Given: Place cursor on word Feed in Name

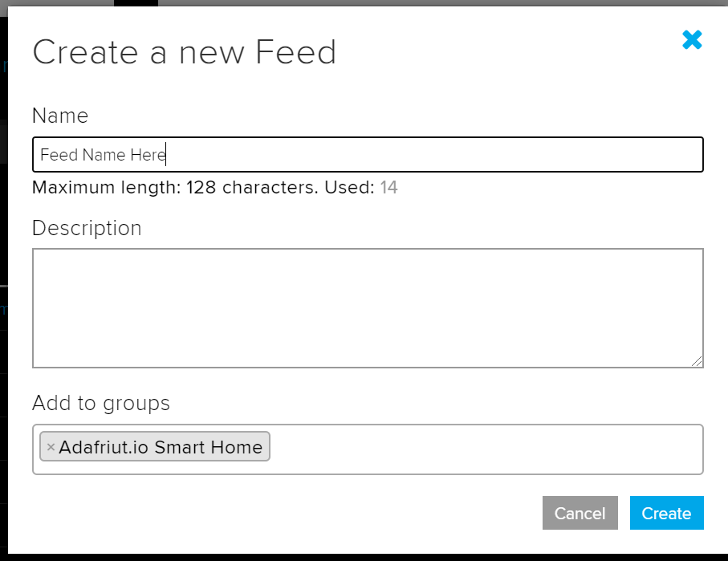Looking at the screenshot, I should 53,155.
